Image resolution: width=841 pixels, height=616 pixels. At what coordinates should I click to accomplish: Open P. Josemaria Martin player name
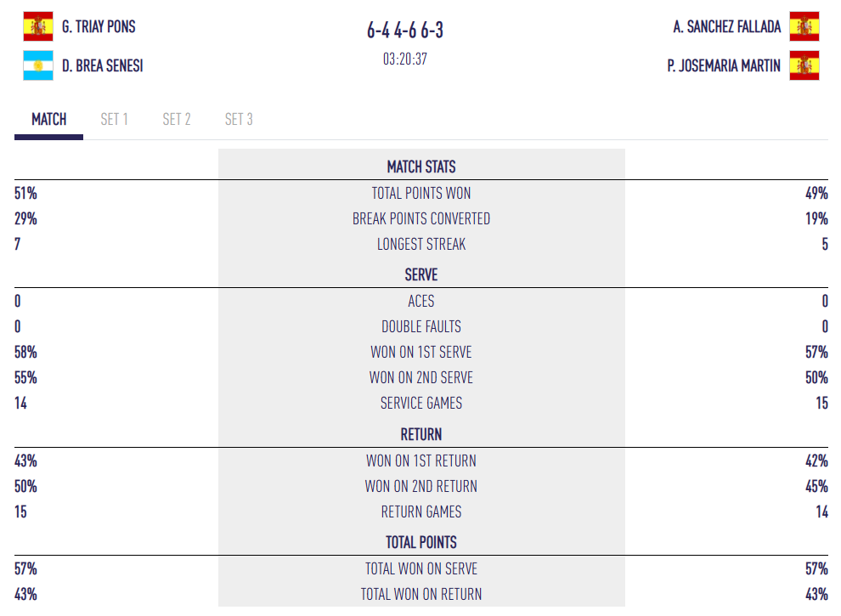(x=724, y=65)
